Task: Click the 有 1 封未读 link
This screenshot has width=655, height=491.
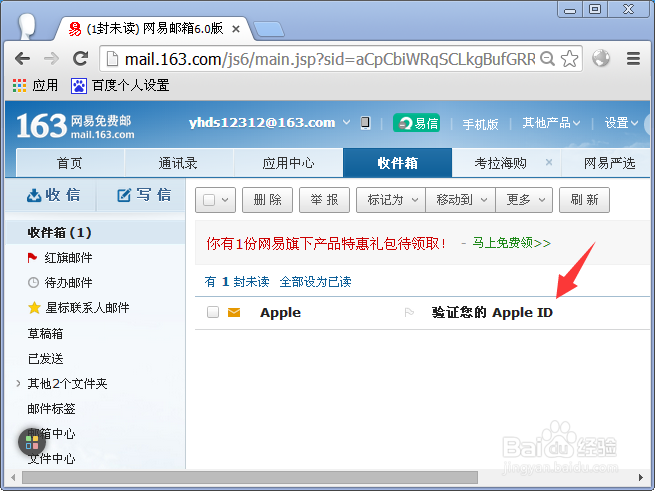Action: click(237, 282)
